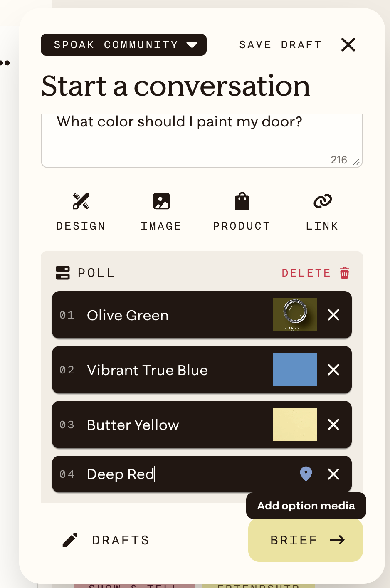Click the yellow swatch on option 03
The width and height of the screenshot is (390, 588).
(x=295, y=425)
